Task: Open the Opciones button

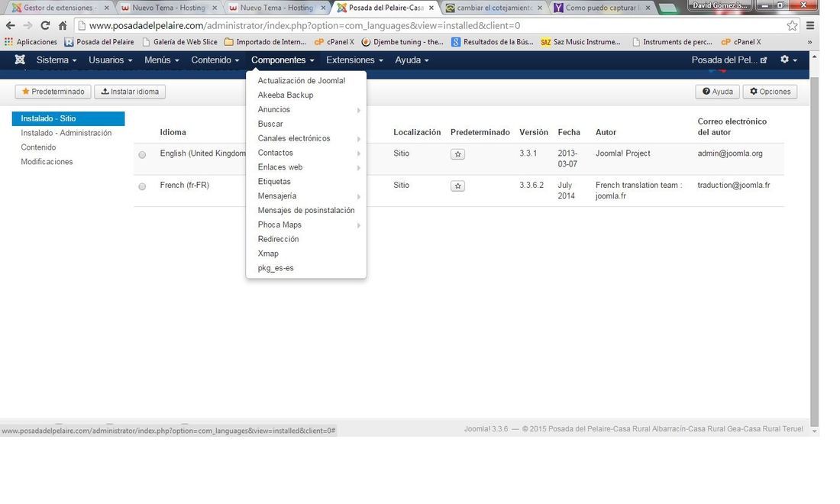Action: click(x=770, y=92)
